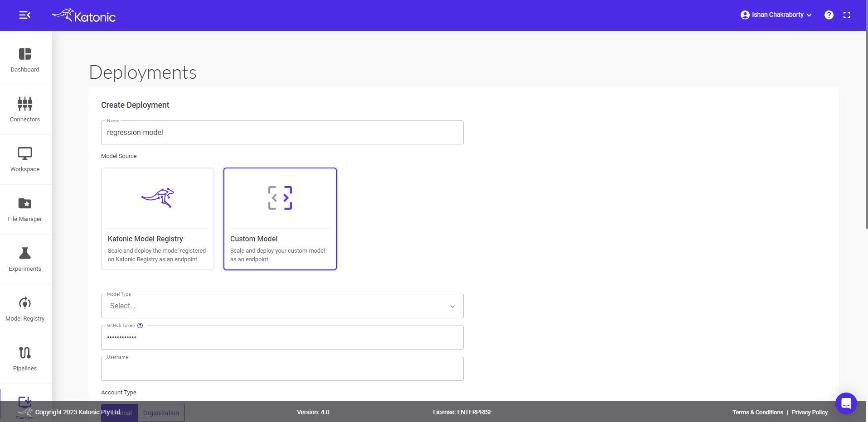Click the Model Source label
The image size is (868, 422).
point(119,156)
